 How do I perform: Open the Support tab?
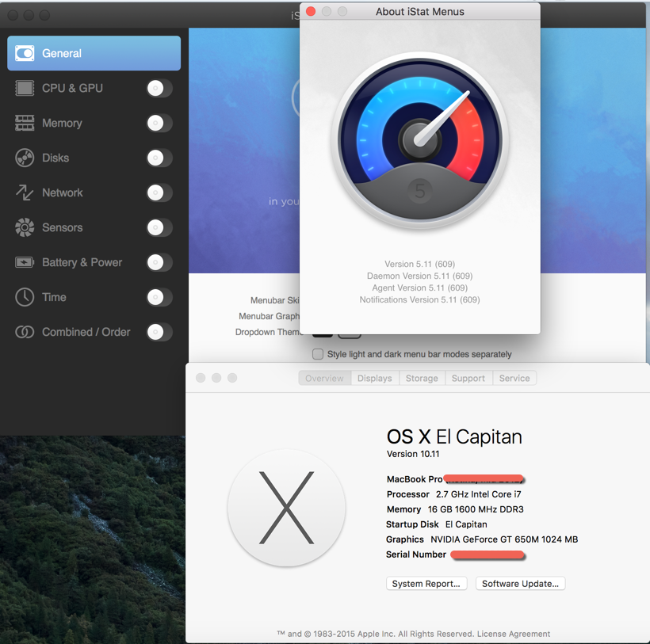468,379
